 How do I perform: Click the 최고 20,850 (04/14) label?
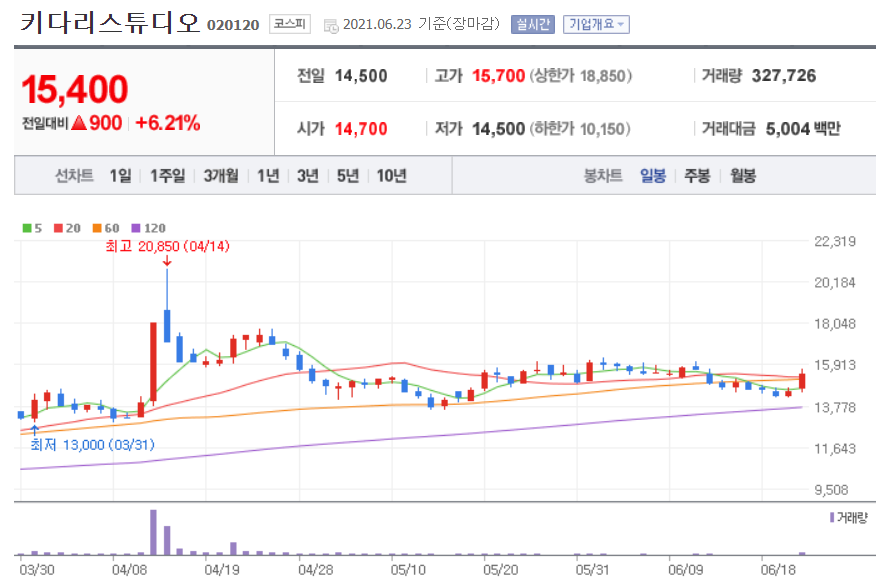pos(168,246)
